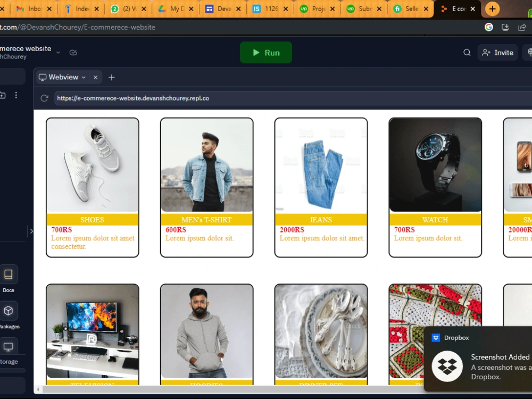Close the Deva browser tab
This screenshot has height=399, width=532.
[x=238, y=9]
